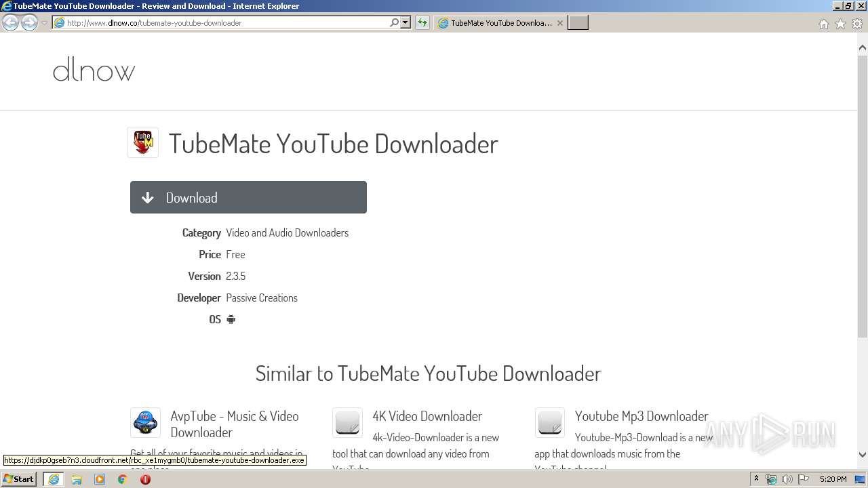Click the Android OS icon

point(231,319)
